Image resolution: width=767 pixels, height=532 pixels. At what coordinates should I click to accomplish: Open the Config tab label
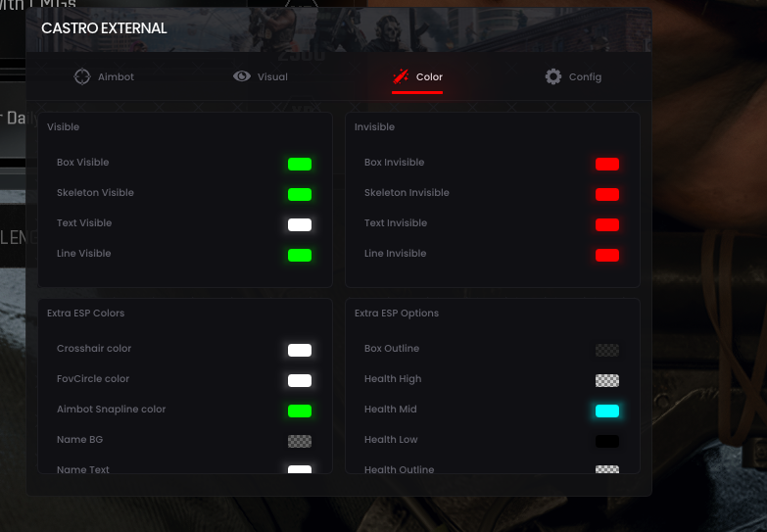click(585, 76)
